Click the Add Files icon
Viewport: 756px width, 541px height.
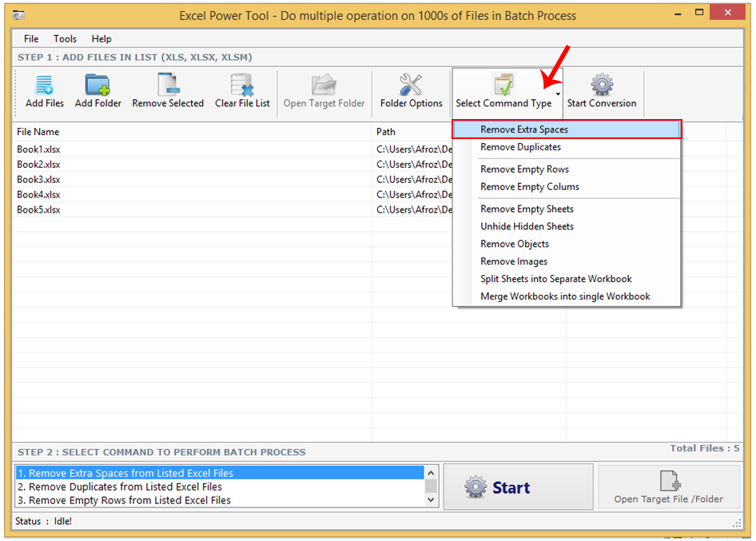pyautogui.click(x=45, y=85)
